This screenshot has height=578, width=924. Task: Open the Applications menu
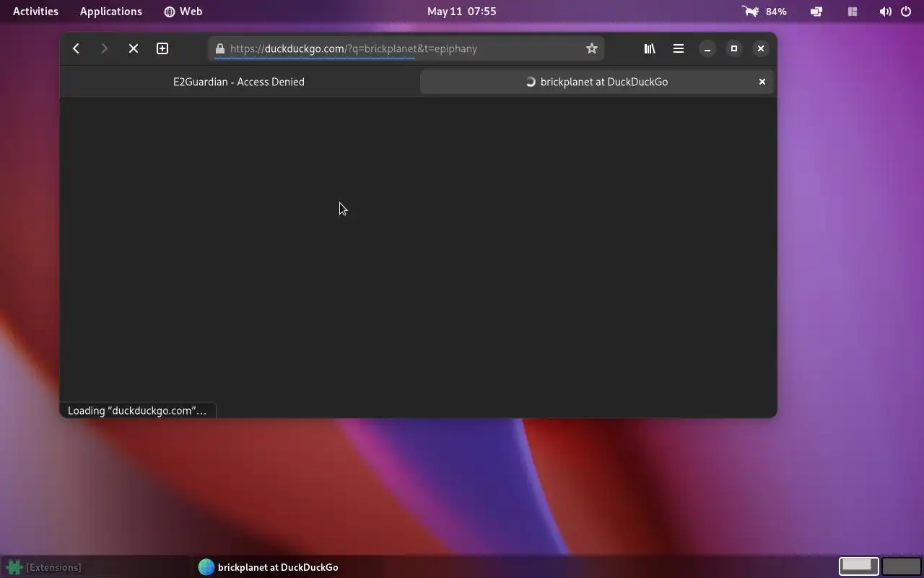[x=111, y=12]
